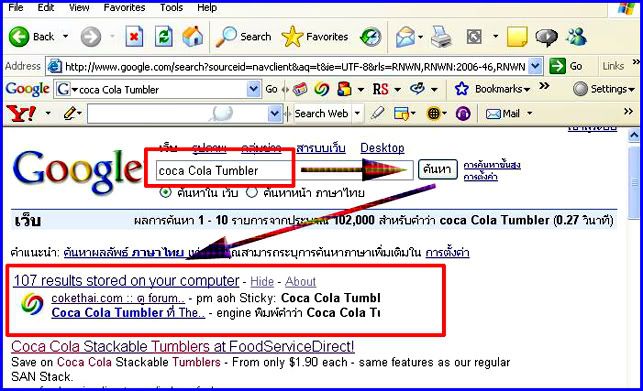
Task: Open Favorites star button
Action: 315,37
